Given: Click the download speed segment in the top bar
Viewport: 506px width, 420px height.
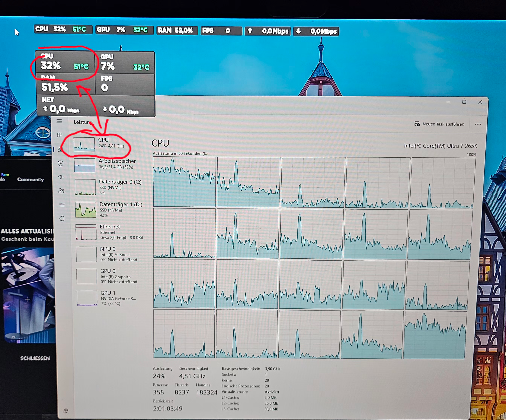Looking at the screenshot, I should 316,31.
